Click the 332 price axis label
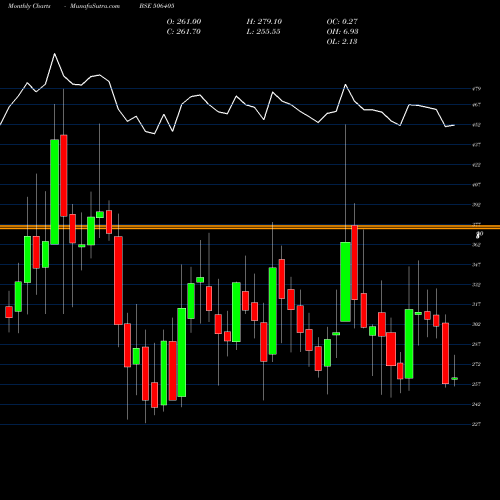Image resolution: width=500 pixels, height=500 pixels. pos(477,285)
